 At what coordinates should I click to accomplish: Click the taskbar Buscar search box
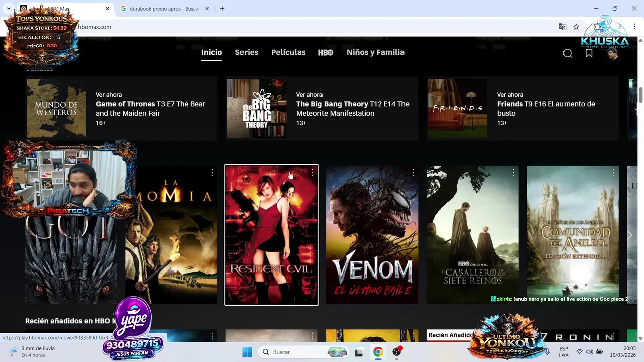(x=303, y=352)
